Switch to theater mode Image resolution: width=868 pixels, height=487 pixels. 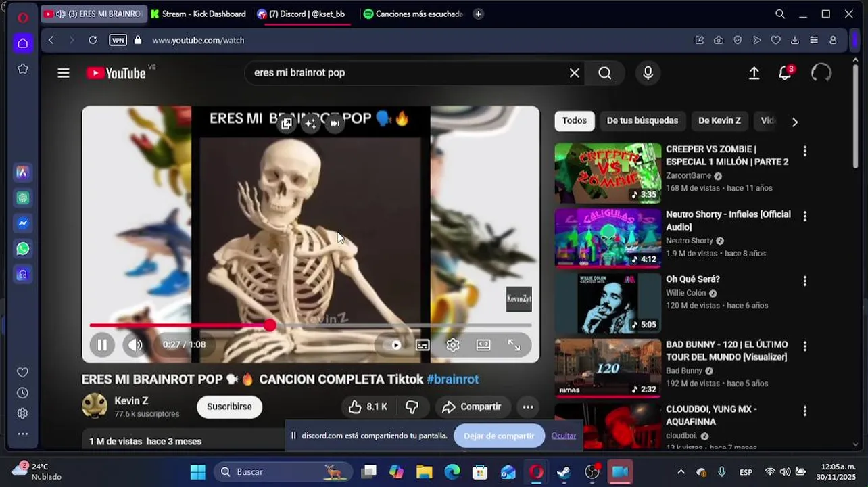pyautogui.click(x=483, y=345)
